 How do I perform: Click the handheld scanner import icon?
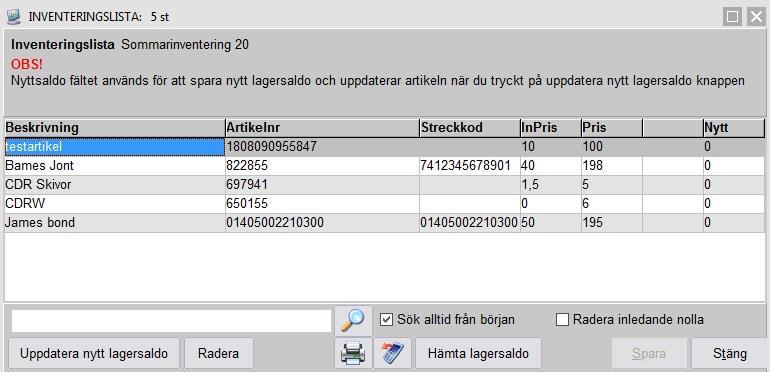pyautogui.click(x=392, y=353)
